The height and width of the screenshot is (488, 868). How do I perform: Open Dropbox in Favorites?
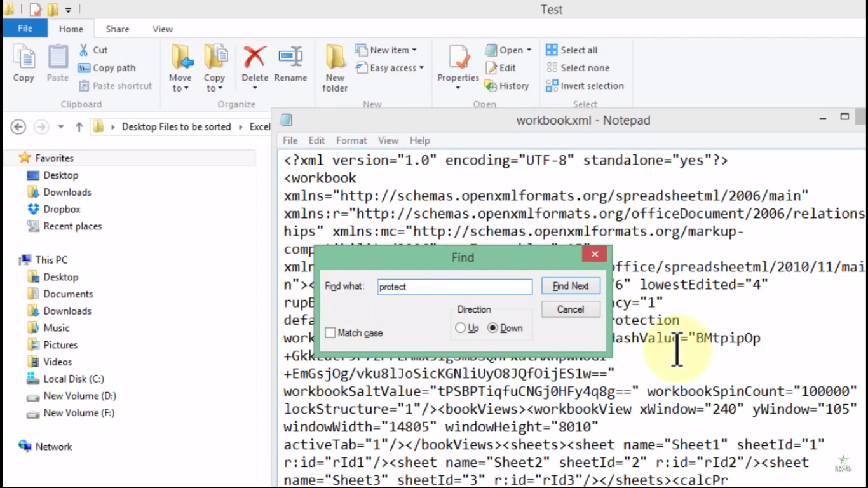tap(54, 209)
